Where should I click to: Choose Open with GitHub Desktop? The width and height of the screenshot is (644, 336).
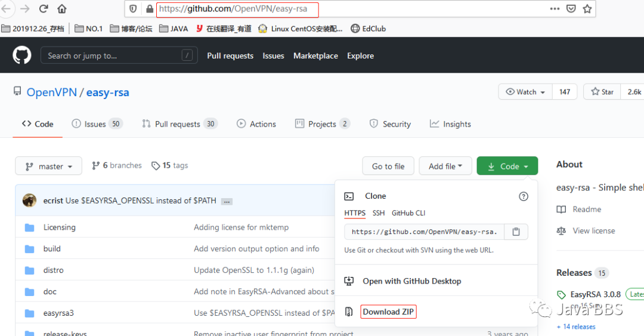click(x=411, y=281)
